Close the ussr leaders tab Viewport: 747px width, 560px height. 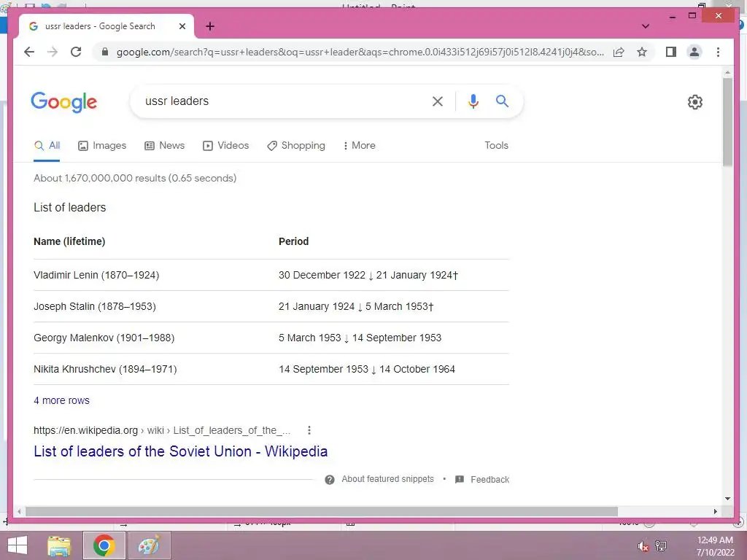click(182, 26)
